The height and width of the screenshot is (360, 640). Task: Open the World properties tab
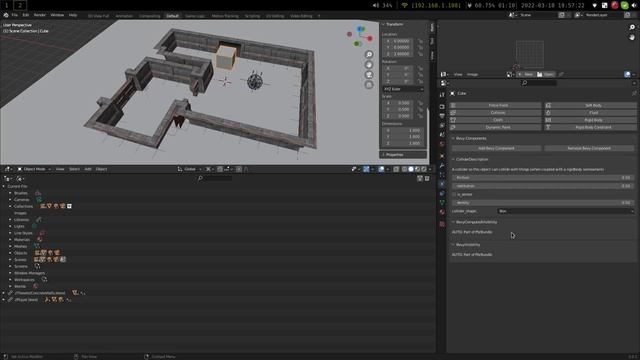442,144
